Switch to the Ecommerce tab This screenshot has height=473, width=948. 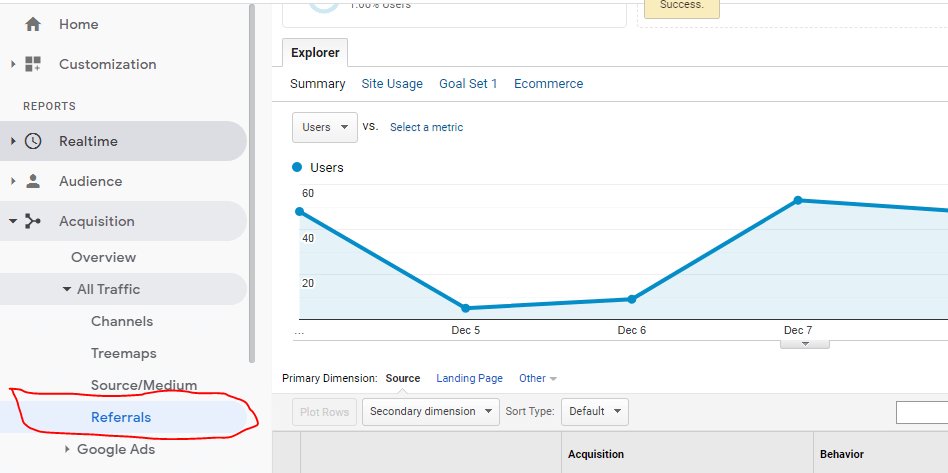coord(548,84)
